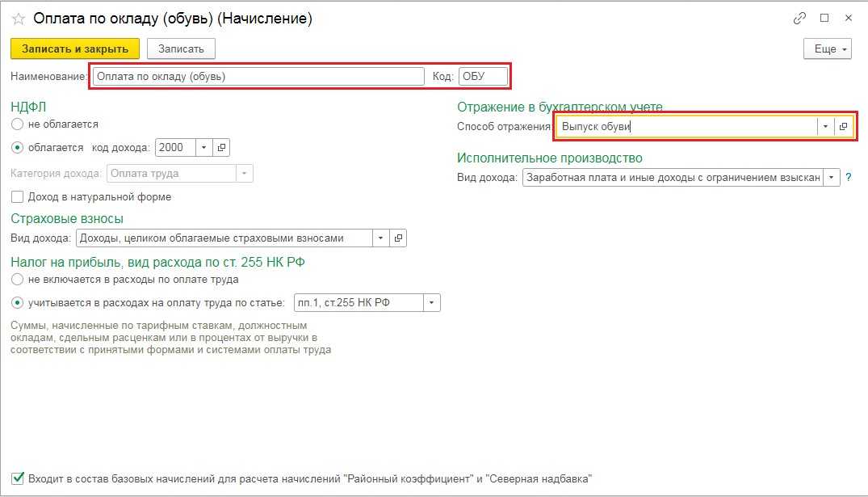Choose 'не включается в расходы по оплате труда'
This screenshot has height=497, width=868.
point(17,280)
